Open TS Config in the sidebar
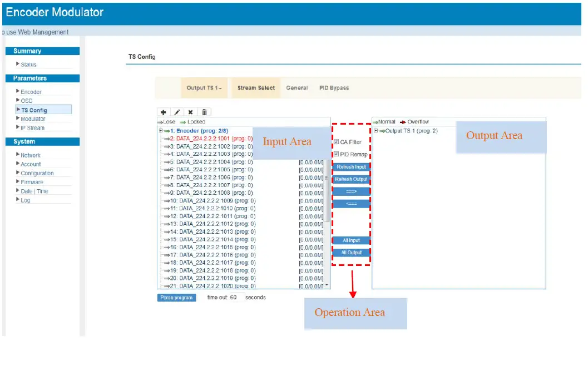This screenshot has height=365, width=588. click(43, 110)
